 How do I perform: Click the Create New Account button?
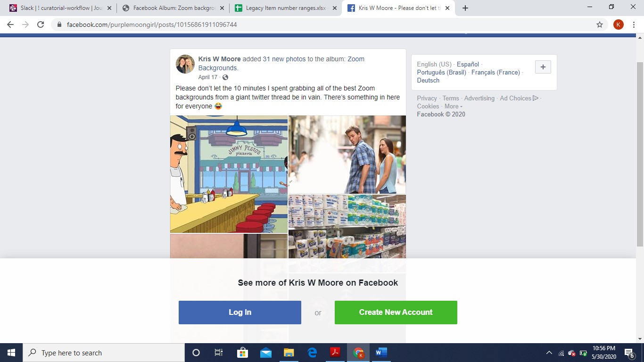(x=396, y=313)
